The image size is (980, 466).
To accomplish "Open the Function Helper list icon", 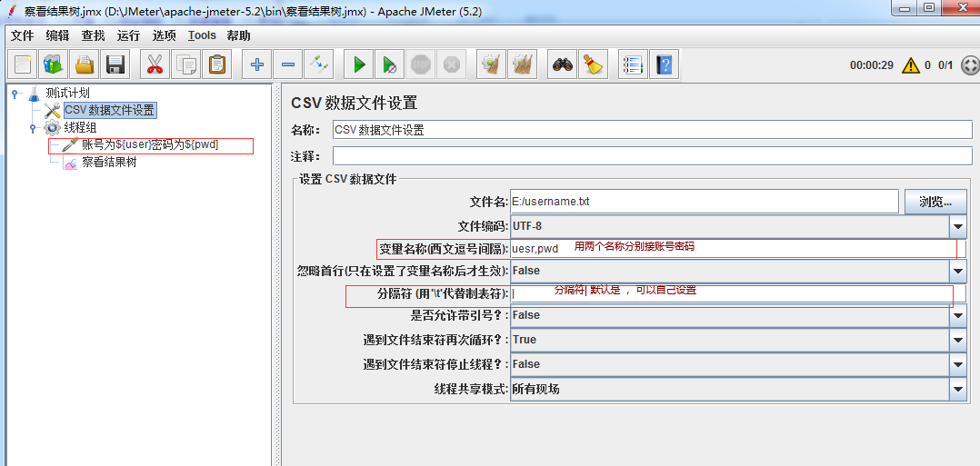I will (633, 64).
